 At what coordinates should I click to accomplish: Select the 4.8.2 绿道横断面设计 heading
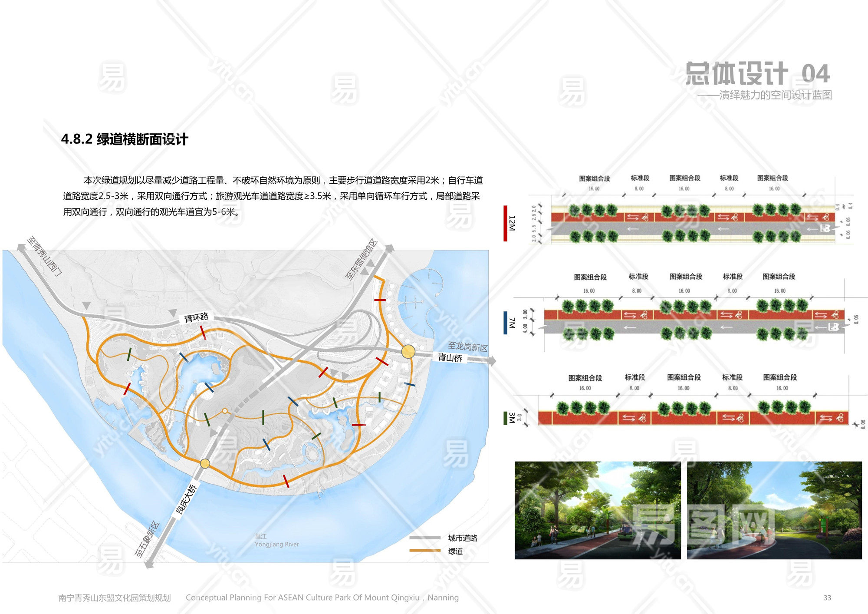click(125, 139)
